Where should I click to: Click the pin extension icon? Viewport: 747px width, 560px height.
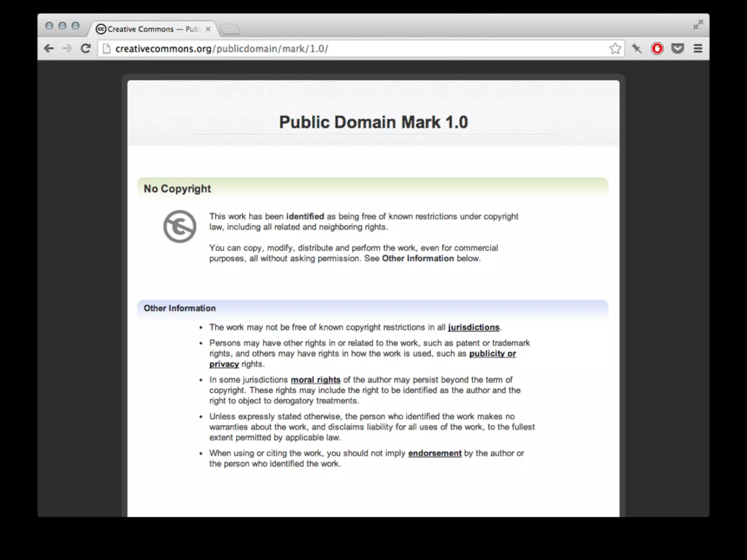click(637, 48)
